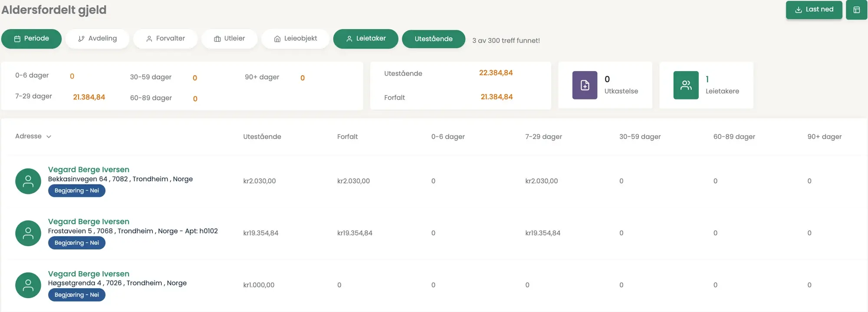Click avatar icon for Bekkasinvegen 64 tenant
The height and width of the screenshot is (312, 868).
point(28,181)
